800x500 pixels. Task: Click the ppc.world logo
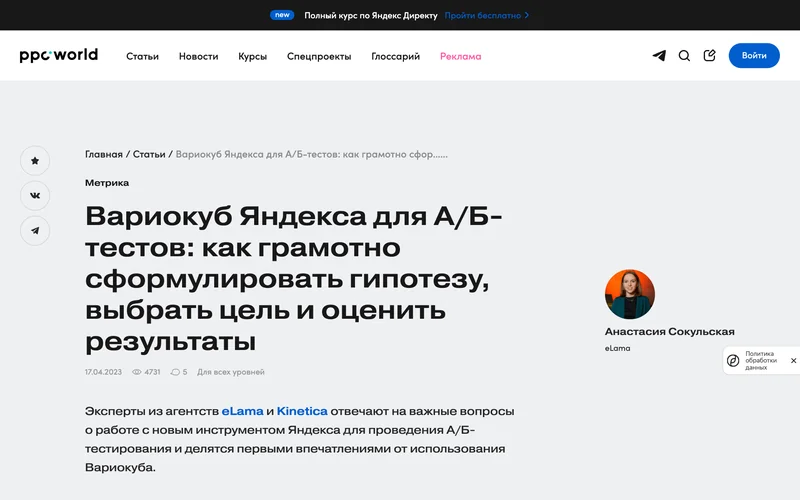tap(58, 55)
